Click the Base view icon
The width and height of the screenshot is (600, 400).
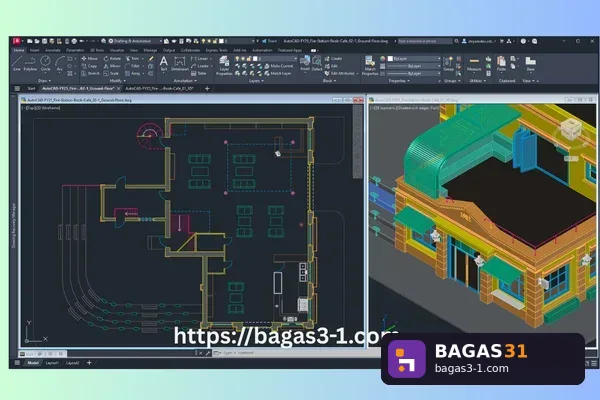[530, 64]
